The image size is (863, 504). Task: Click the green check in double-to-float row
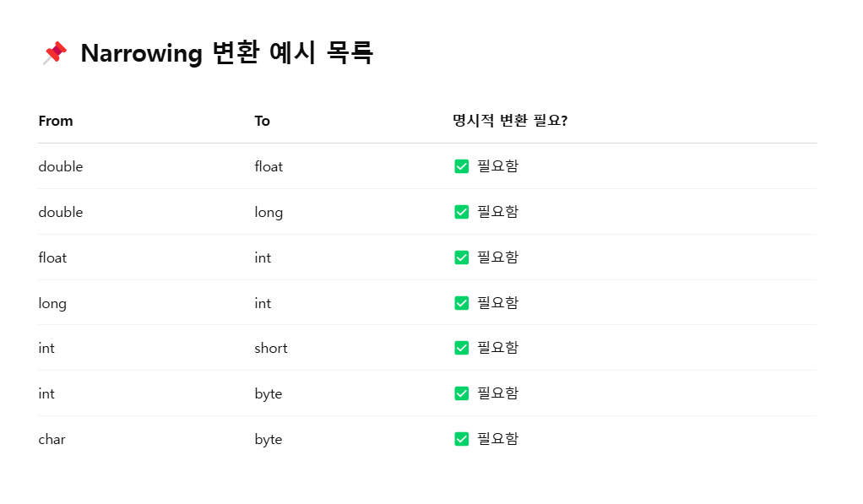462,166
